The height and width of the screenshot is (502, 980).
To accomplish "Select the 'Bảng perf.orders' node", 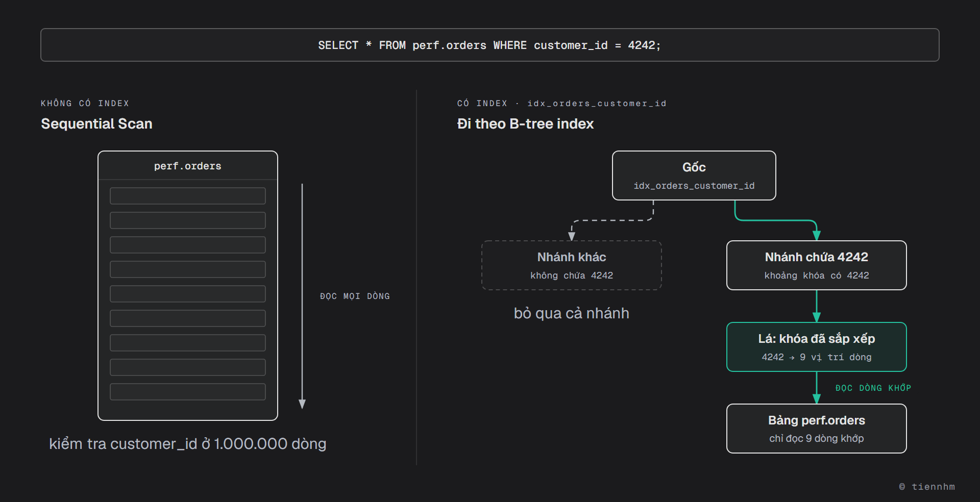I will click(x=817, y=429).
